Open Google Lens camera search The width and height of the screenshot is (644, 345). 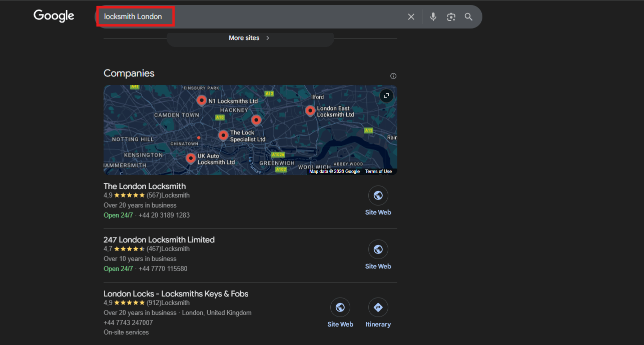450,16
